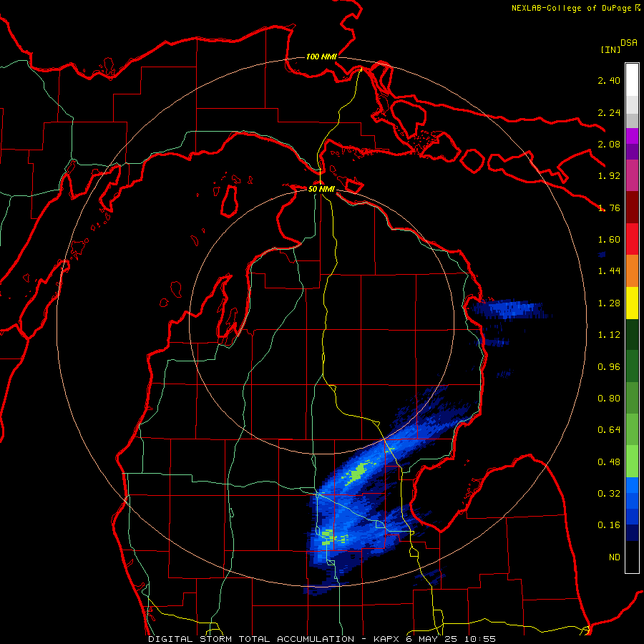This screenshot has width=644, height=644.
Task: Click the green accumulation core below 50 NMI ring
Action: (357, 472)
